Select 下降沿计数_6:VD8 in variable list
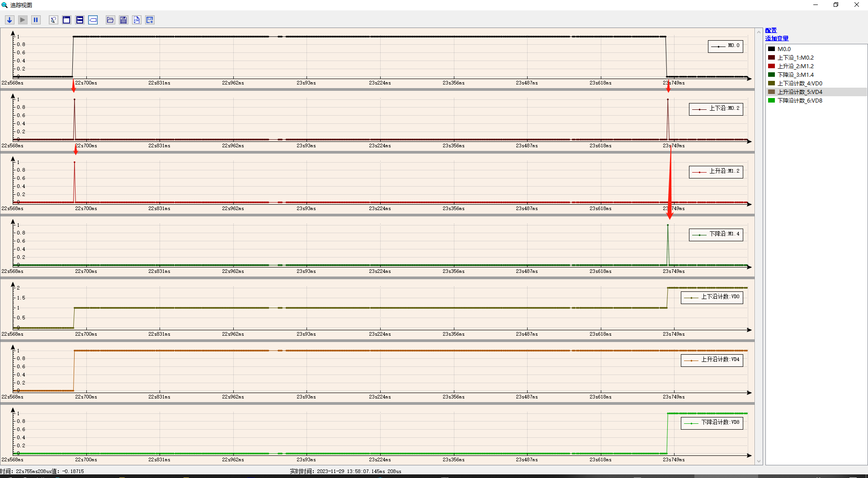Viewport: 868px width, 478px height. click(x=816, y=100)
